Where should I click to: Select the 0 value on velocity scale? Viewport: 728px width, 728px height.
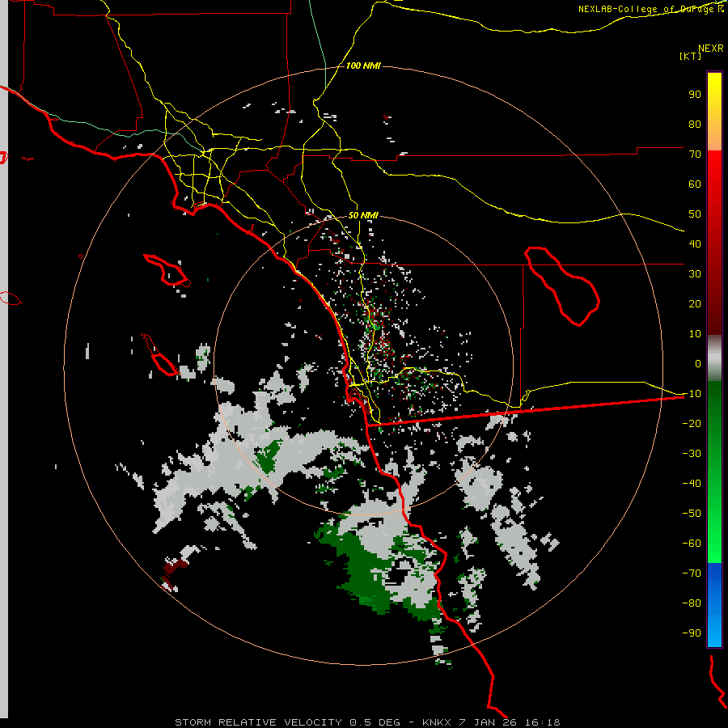[x=698, y=364]
